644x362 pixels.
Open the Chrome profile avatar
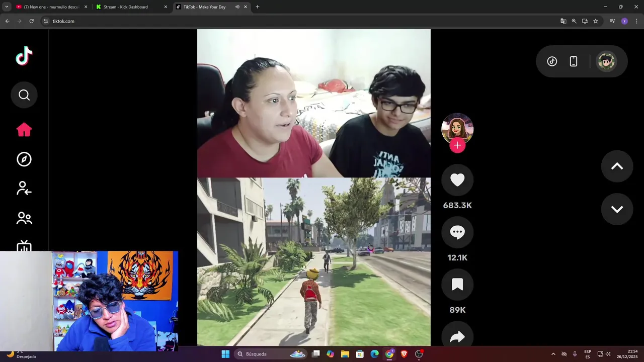[624, 21]
